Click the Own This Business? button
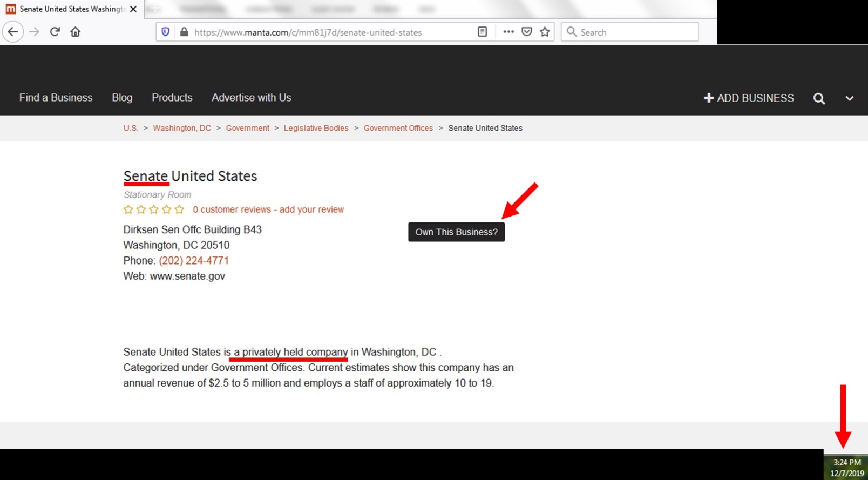Viewport: 868px width, 480px height. point(456,232)
